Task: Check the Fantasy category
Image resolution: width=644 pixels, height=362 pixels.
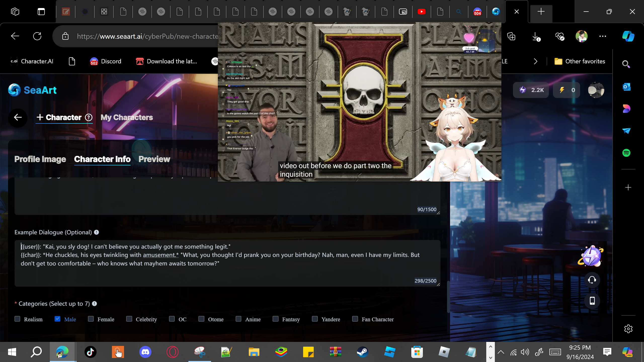Action: click(x=275, y=319)
